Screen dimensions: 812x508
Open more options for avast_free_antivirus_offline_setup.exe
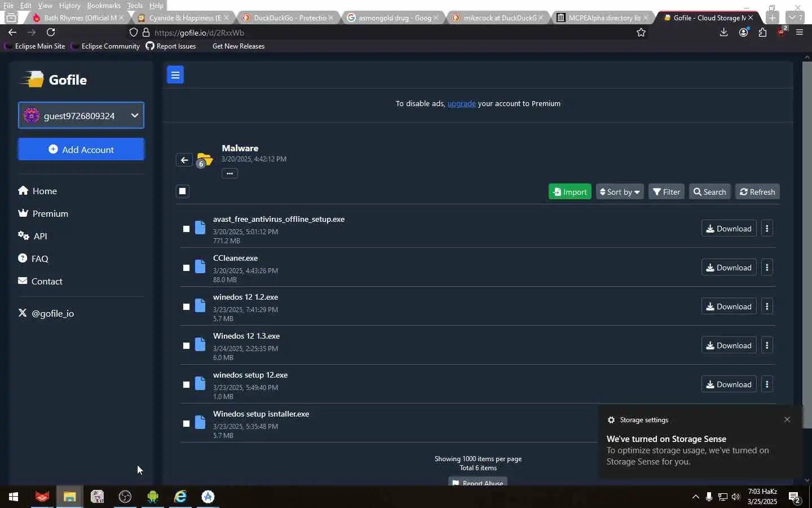click(x=767, y=229)
